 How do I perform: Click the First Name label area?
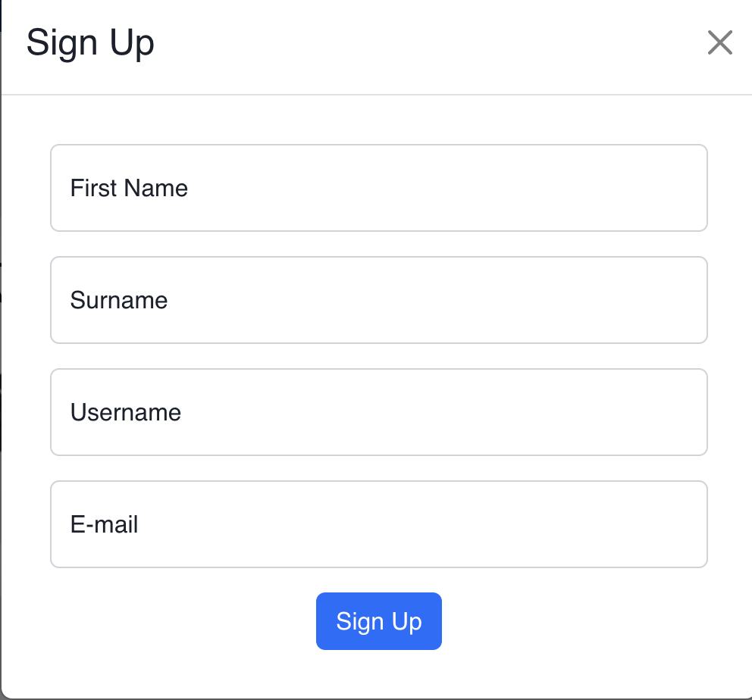pyautogui.click(x=129, y=188)
